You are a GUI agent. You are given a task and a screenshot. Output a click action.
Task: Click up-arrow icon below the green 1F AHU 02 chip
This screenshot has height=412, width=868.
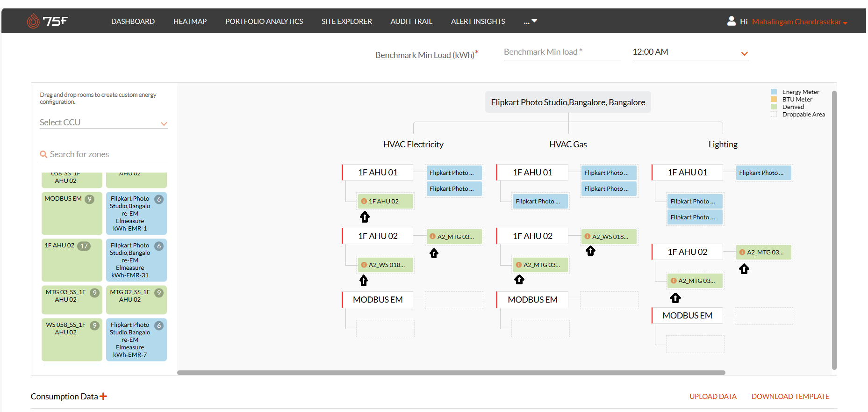(x=365, y=217)
